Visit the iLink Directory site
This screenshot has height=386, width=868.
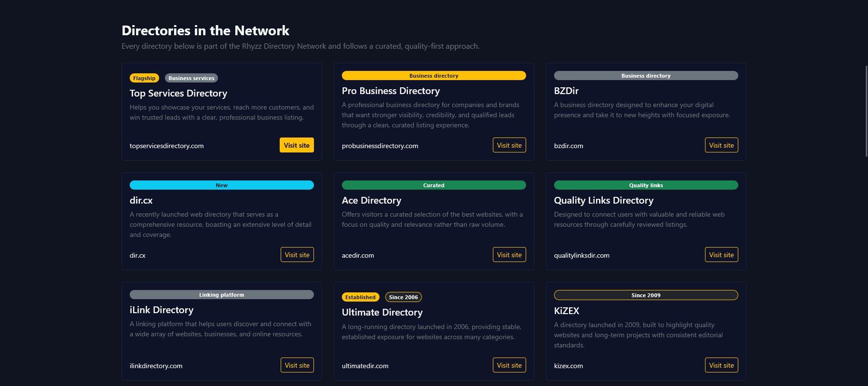click(x=297, y=365)
